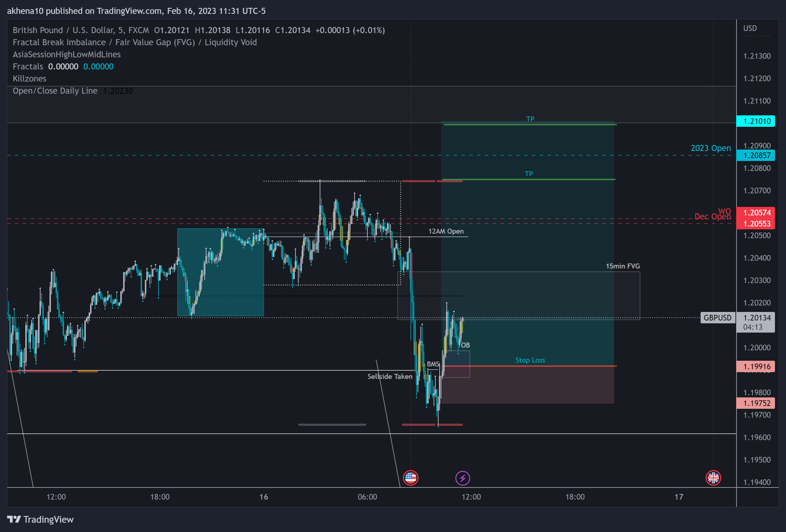
Task: Click the OB order block label
Action: [465, 345]
